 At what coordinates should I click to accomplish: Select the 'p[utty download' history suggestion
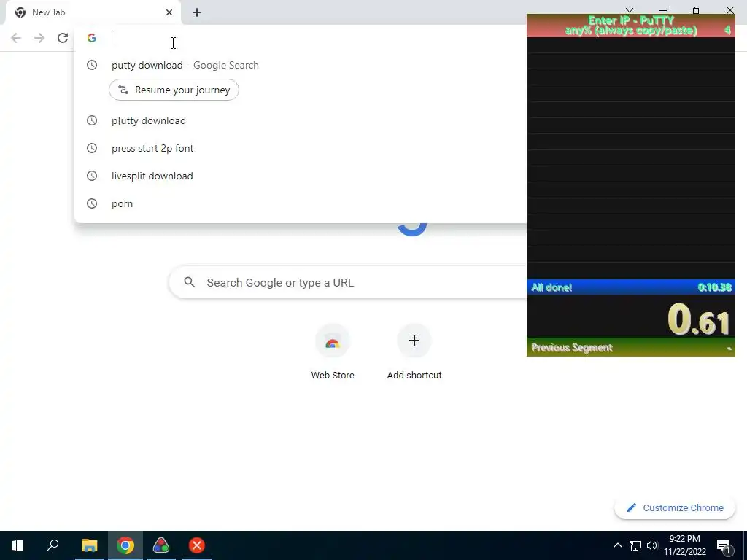[149, 120]
